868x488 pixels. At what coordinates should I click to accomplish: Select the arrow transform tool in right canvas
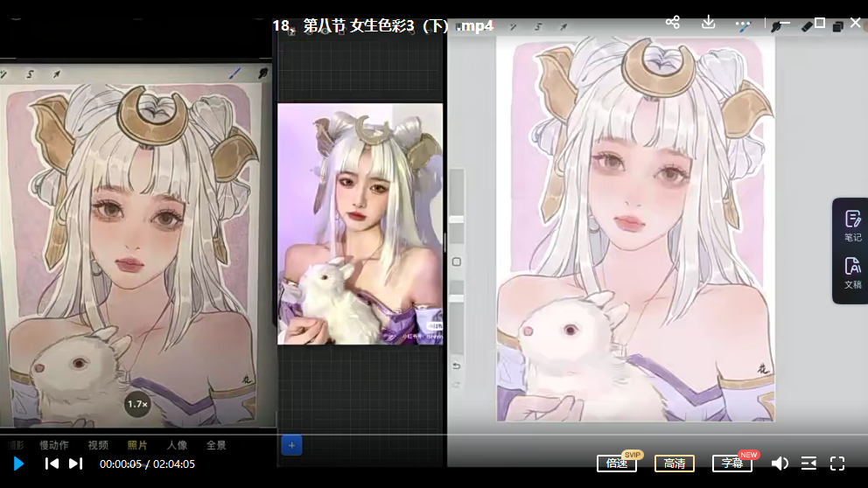pos(563,26)
